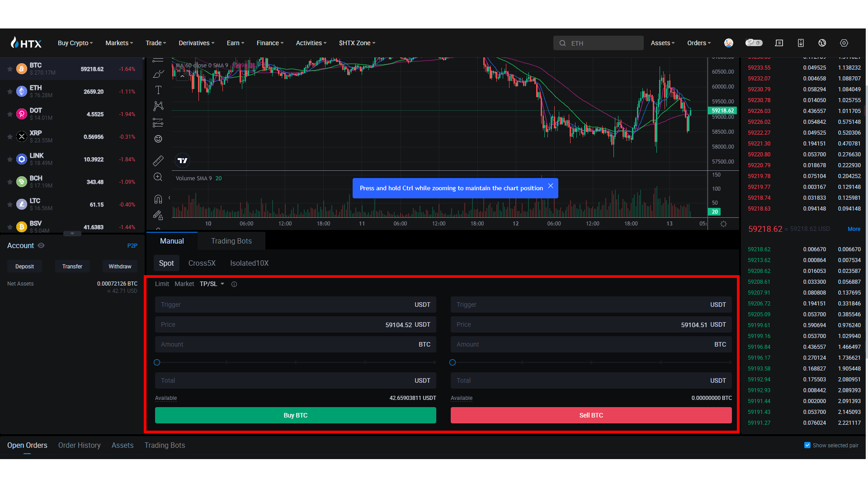
Task: Expand the Buy Crypto menu
Action: point(75,43)
